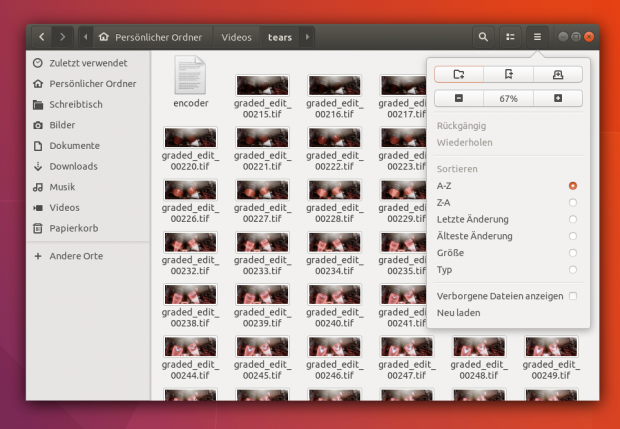Select graded_edit_00245.tif thumbnail

pyautogui.click(x=263, y=347)
